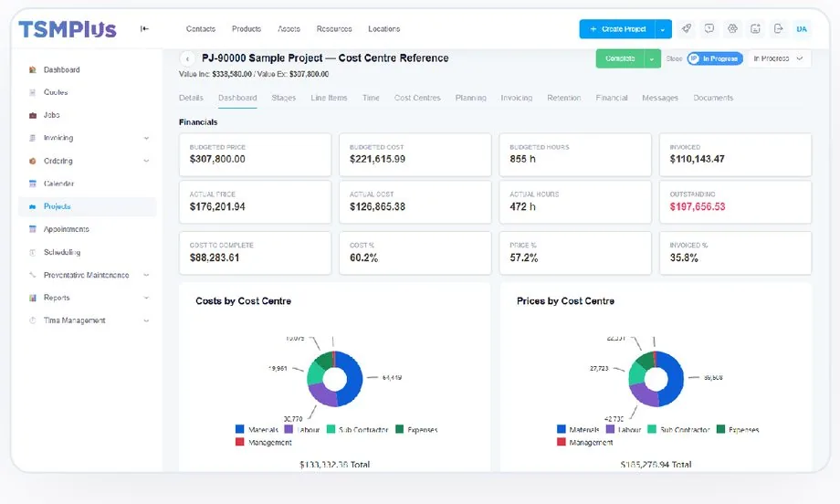This screenshot has height=504, width=840.
Task: Switch to the Cost Centres tab
Action: 417,98
